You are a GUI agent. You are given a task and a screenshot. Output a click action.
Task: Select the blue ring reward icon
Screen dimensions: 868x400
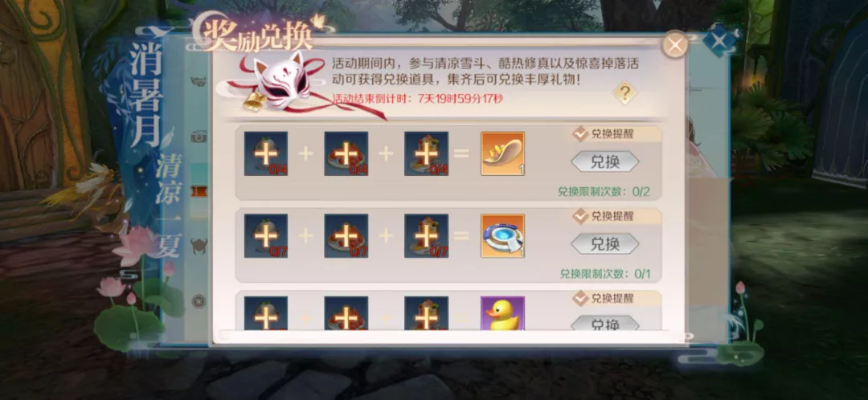[502, 235]
